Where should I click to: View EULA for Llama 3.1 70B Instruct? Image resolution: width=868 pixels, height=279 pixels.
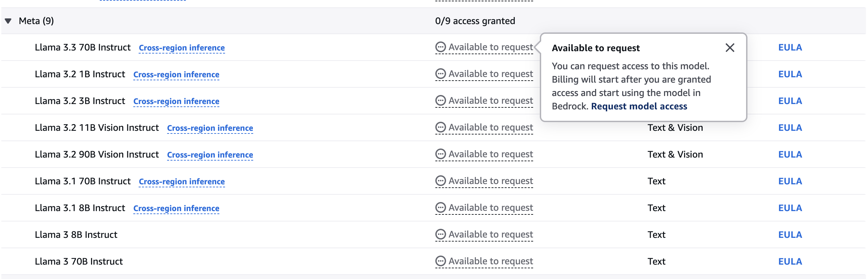tap(790, 181)
